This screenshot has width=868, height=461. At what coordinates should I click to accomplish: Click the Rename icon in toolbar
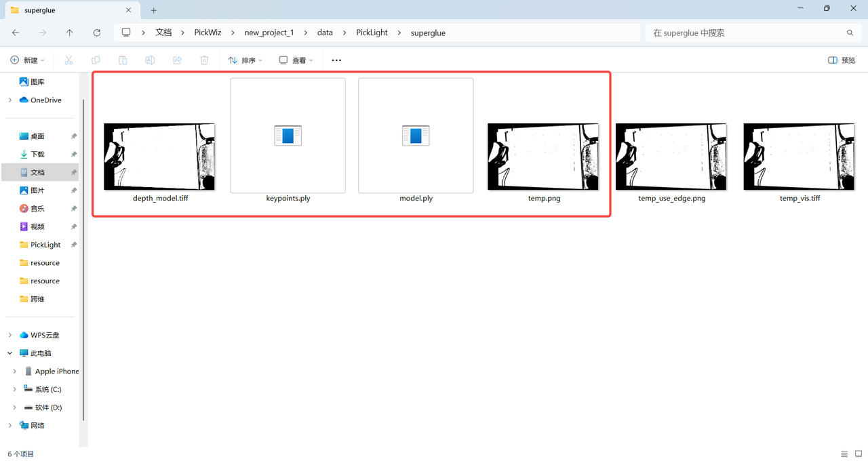click(150, 60)
